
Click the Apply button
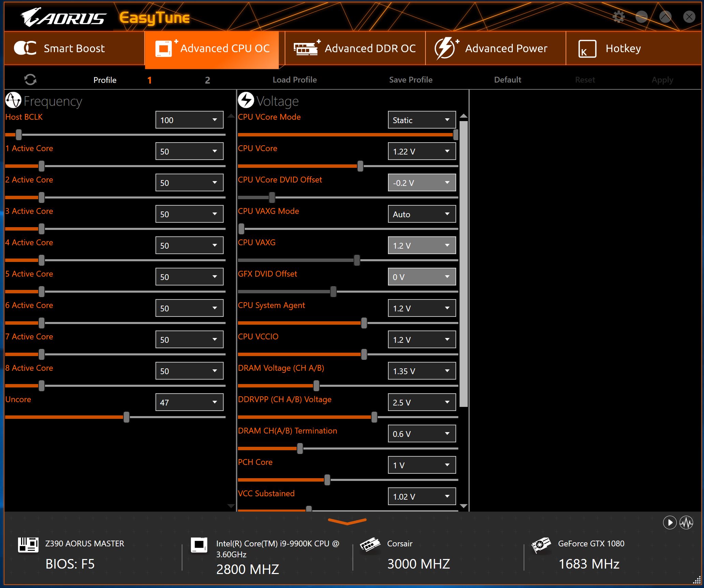pyautogui.click(x=662, y=80)
